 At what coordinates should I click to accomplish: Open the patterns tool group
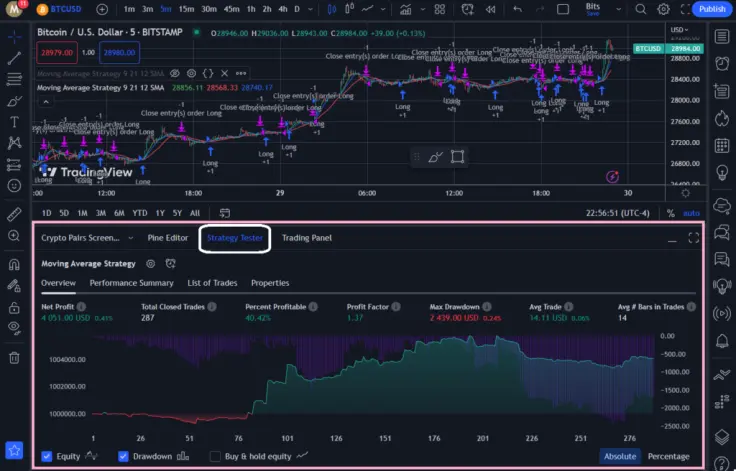click(x=14, y=143)
